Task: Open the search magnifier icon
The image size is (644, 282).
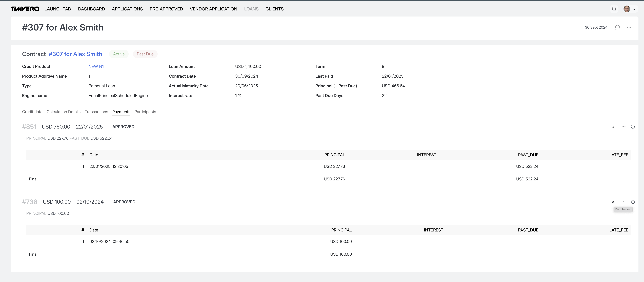Action: (614, 9)
